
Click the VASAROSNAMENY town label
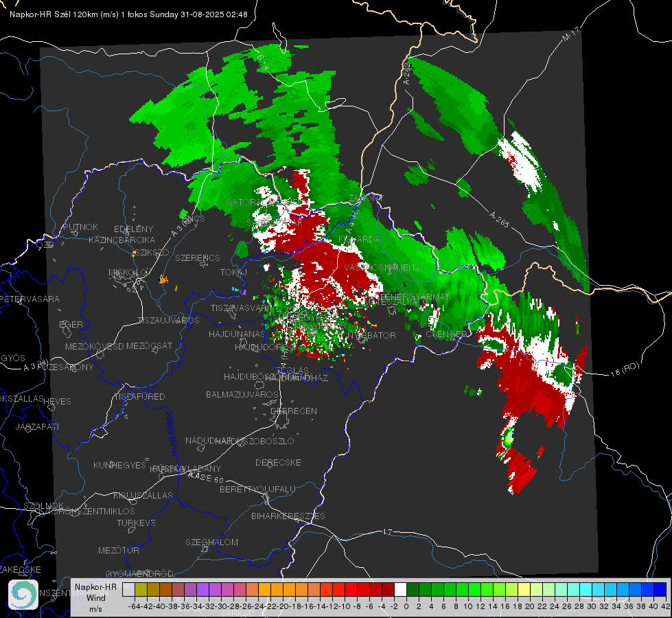382,267
